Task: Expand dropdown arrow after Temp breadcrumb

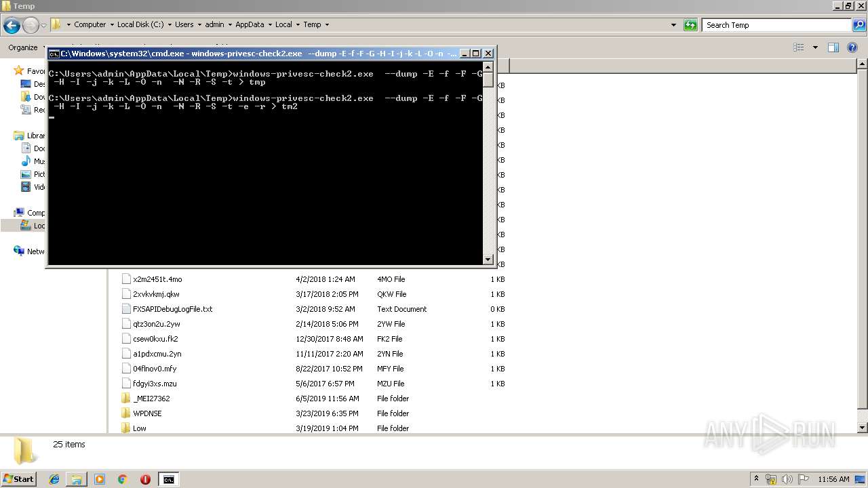Action: [327, 24]
